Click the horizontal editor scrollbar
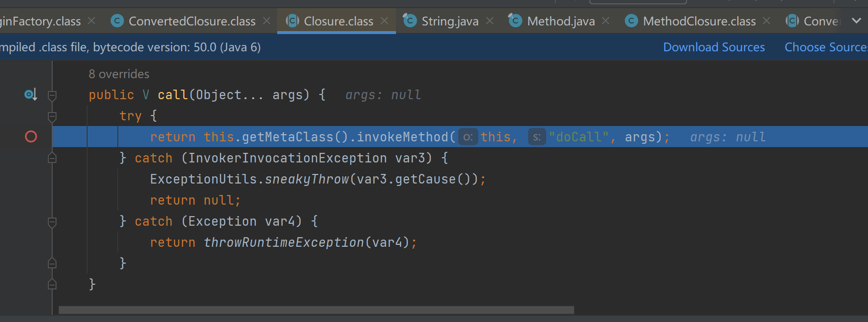Image resolution: width=868 pixels, height=322 pixels. pyautogui.click(x=316, y=310)
